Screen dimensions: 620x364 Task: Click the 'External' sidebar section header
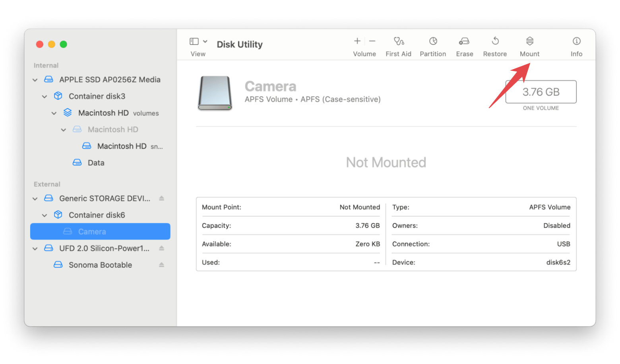click(x=47, y=184)
